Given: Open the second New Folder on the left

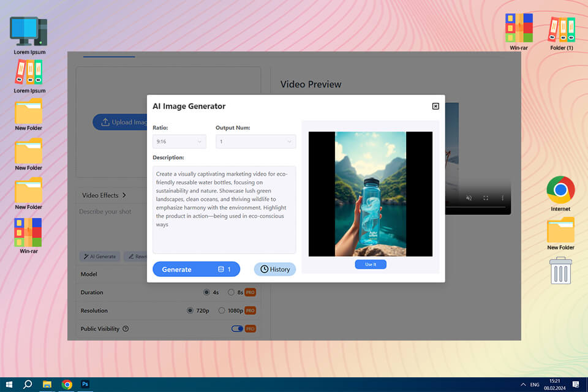Looking at the screenshot, I should click(x=29, y=154).
